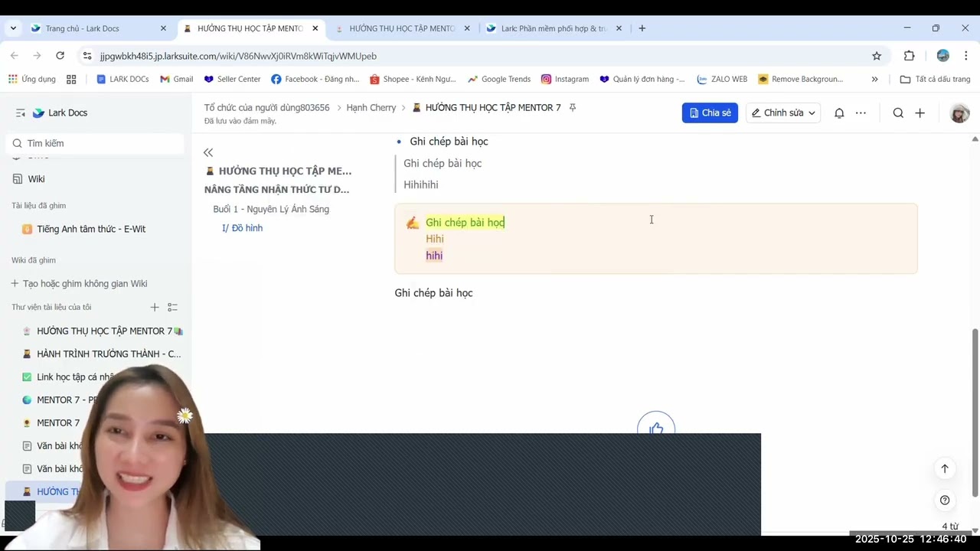This screenshot has width=980, height=551.
Task: Open the Gmail bookmark
Action: [x=176, y=79]
